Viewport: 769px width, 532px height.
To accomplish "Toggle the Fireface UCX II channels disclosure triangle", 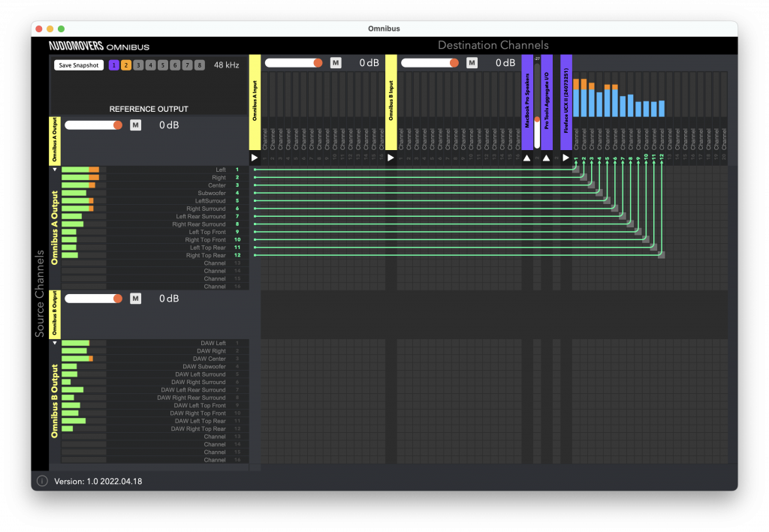I will pos(566,158).
